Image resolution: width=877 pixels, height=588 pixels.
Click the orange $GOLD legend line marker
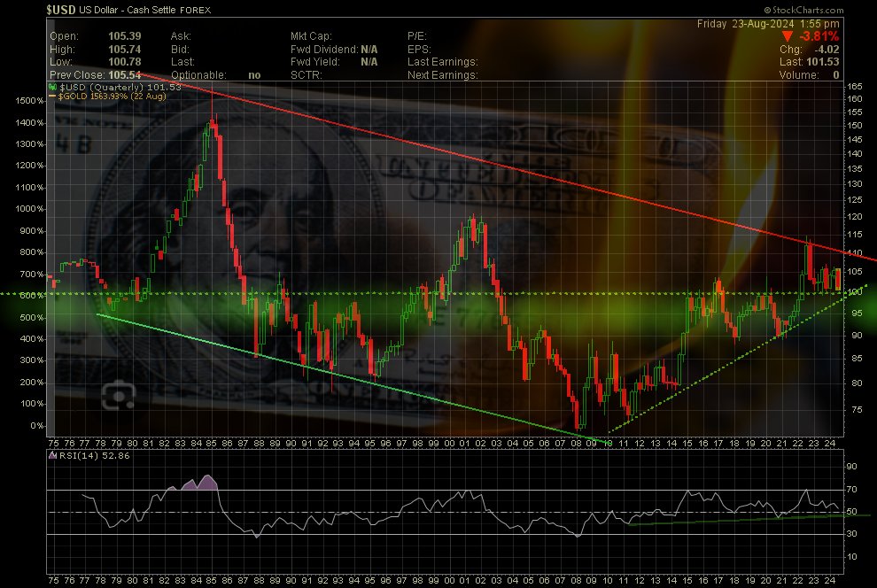(52, 97)
